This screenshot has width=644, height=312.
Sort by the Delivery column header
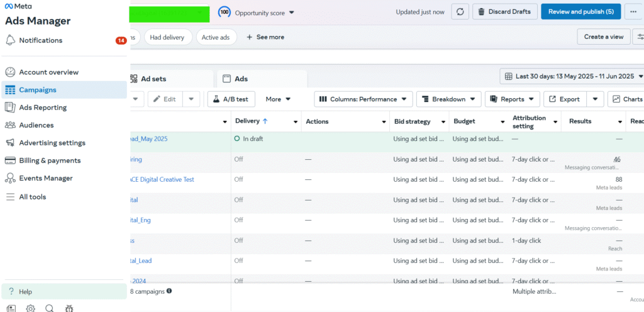tap(252, 121)
